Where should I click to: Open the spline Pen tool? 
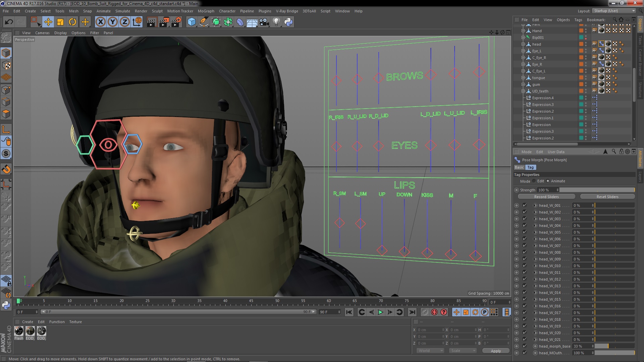pyautogui.click(x=204, y=22)
